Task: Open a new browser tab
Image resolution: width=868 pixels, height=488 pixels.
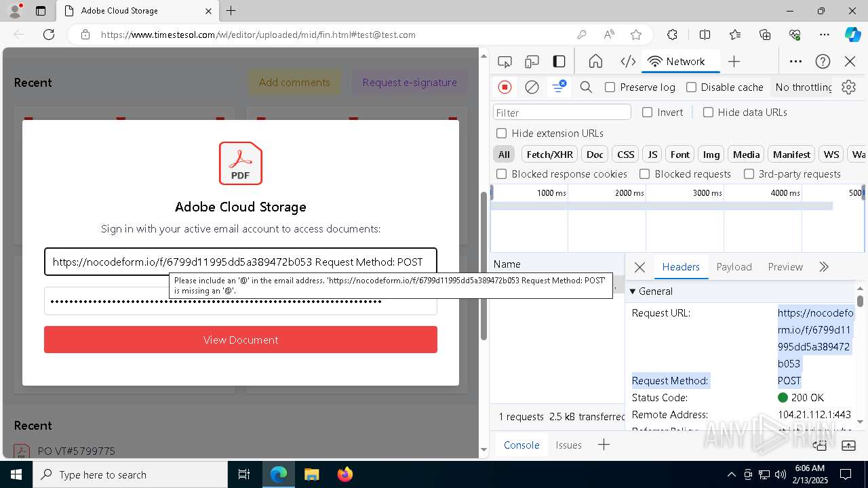Action: coord(231,11)
